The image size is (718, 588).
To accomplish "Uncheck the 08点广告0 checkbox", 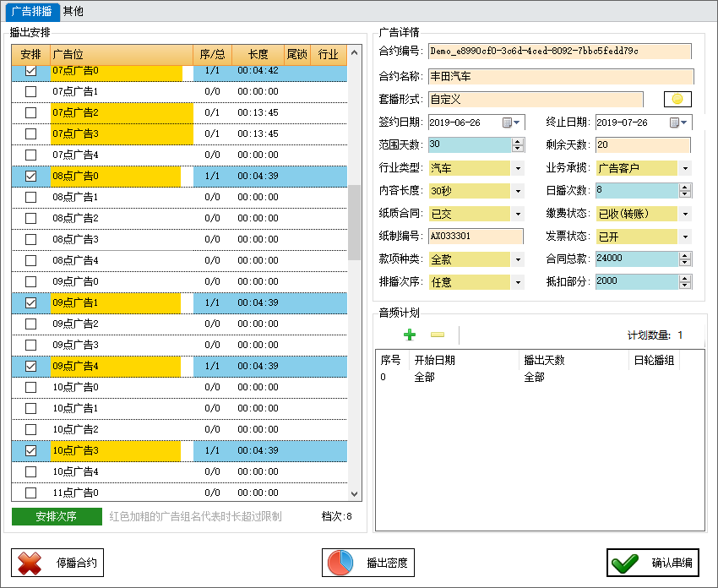I will [31, 177].
